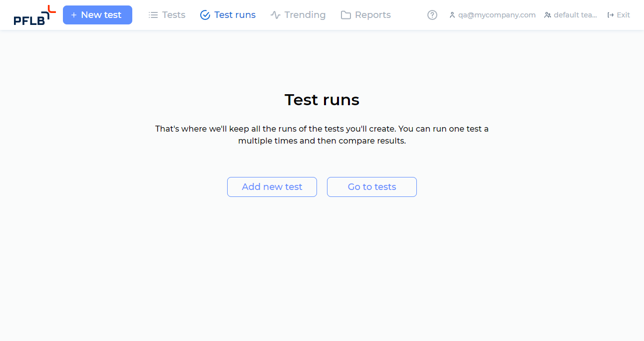Open the Trending section

(x=298, y=14)
